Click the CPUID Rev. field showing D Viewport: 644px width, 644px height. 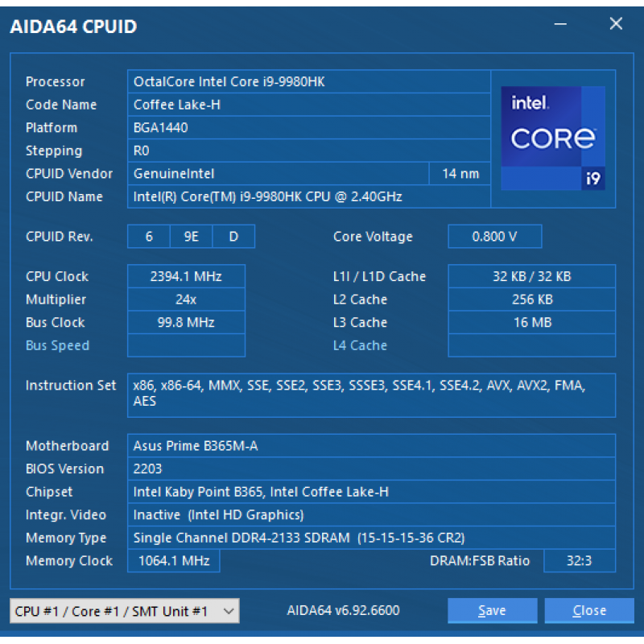point(233,237)
